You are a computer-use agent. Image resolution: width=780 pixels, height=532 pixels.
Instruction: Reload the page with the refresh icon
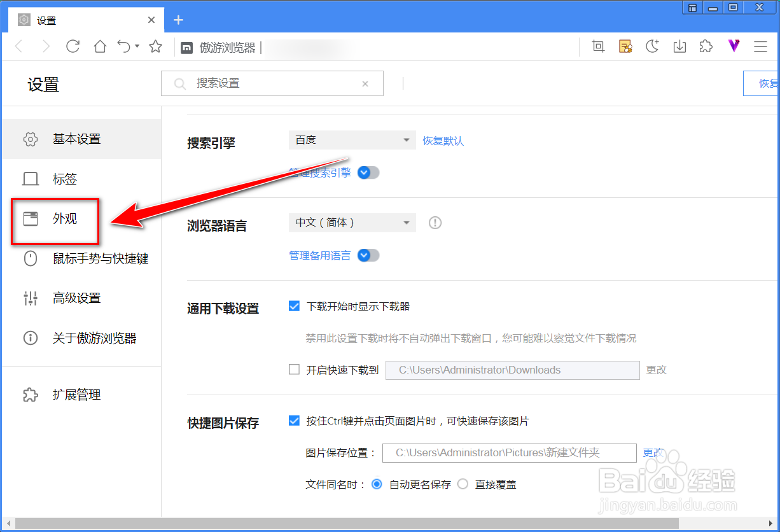click(73, 46)
